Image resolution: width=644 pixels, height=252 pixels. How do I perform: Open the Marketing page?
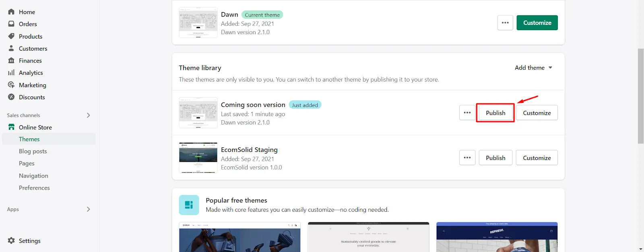[x=33, y=85]
